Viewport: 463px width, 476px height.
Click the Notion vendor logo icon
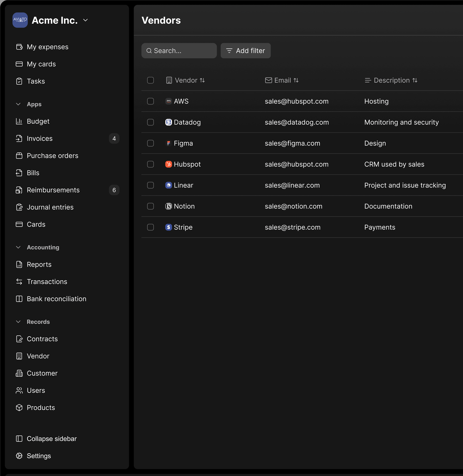click(169, 206)
